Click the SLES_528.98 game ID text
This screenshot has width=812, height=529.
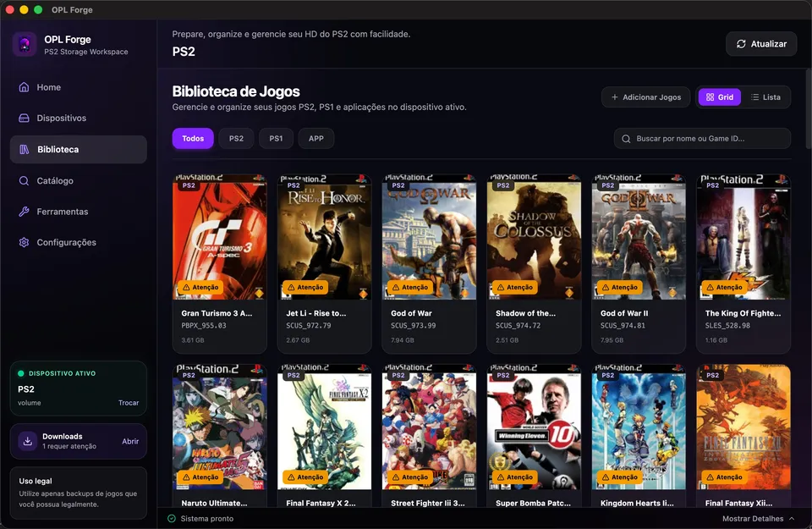coord(727,326)
